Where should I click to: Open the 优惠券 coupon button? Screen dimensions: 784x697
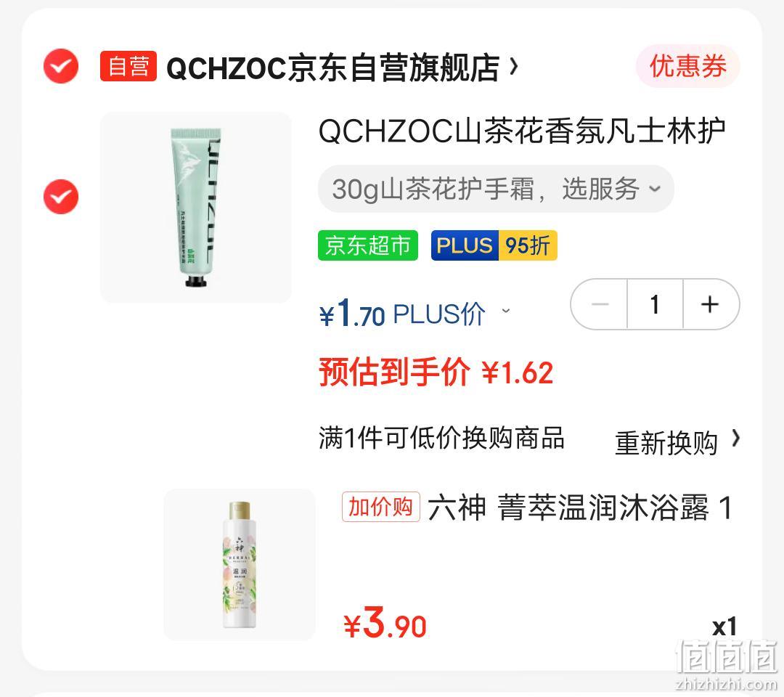(687, 66)
